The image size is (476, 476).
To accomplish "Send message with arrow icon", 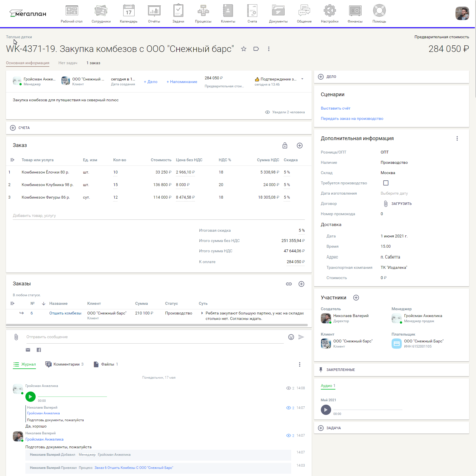I will (301, 337).
